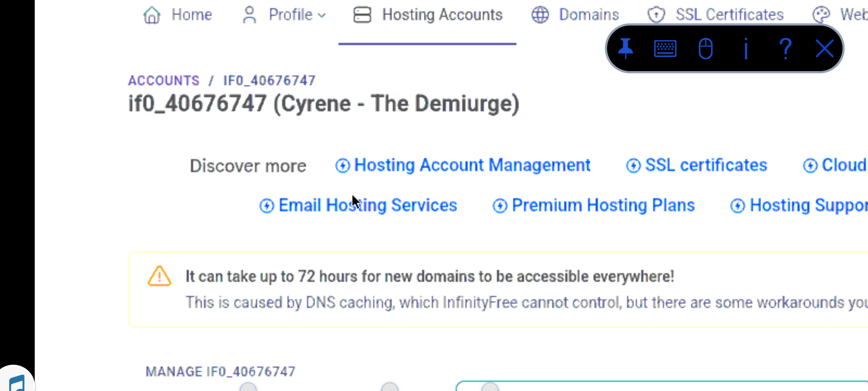Open the Email Hosting Services link
This screenshot has width=868, height=391.
point(367,205)
